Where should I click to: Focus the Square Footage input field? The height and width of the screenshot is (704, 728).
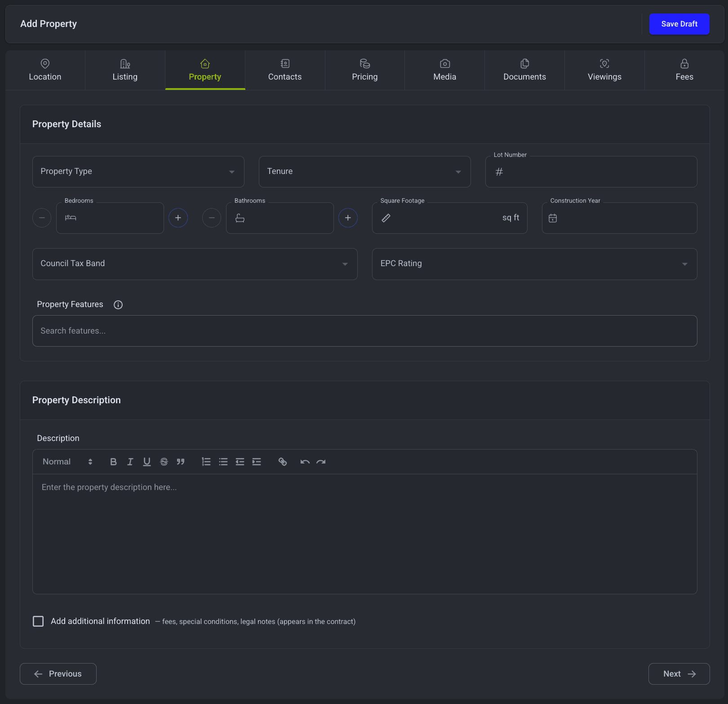coord(450,218)
